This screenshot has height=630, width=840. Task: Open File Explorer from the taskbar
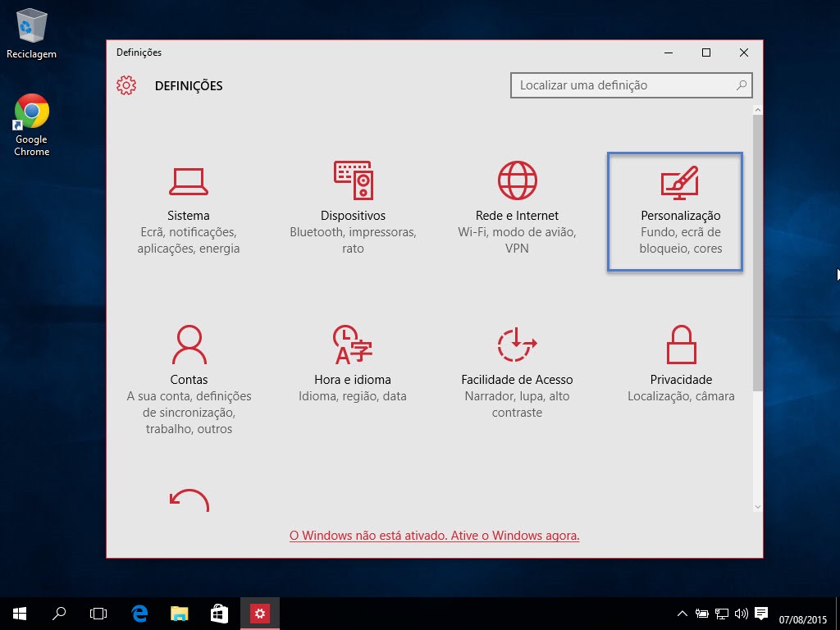pyautogui.click(x=179, y=613)
